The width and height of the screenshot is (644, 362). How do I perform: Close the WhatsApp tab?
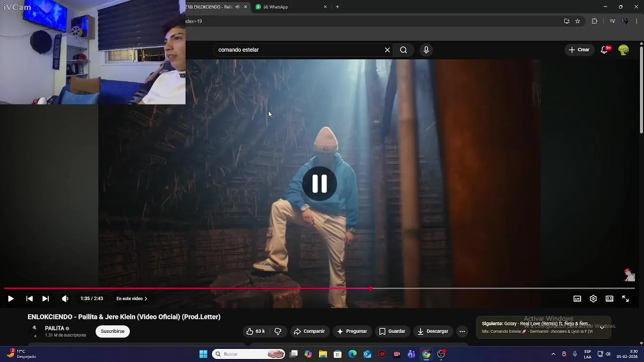[x=326, y=7]
